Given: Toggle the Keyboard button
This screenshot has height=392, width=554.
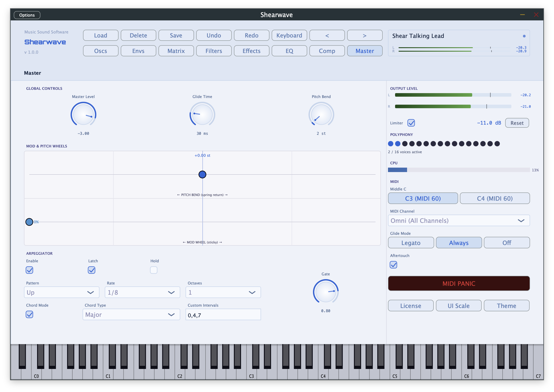Looking at the screenshot, I should point(289,35).
